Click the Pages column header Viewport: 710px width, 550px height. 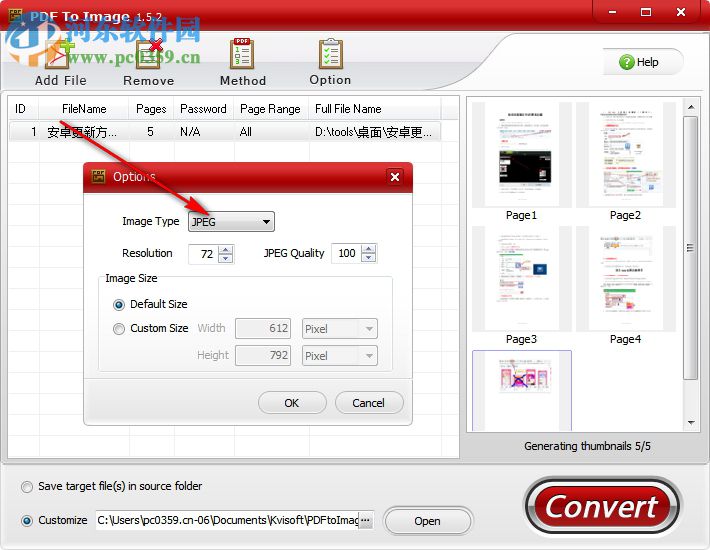151,109
